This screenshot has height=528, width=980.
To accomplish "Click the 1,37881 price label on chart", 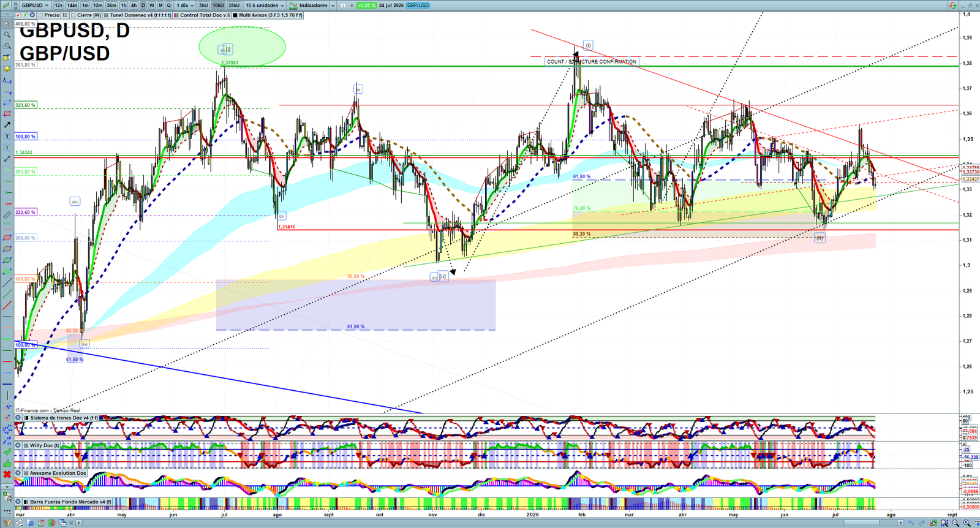I will (x=230, y=63).
